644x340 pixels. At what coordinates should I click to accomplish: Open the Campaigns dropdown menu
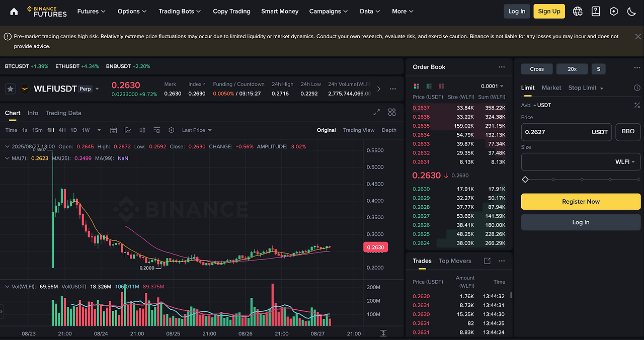(329, 11)
